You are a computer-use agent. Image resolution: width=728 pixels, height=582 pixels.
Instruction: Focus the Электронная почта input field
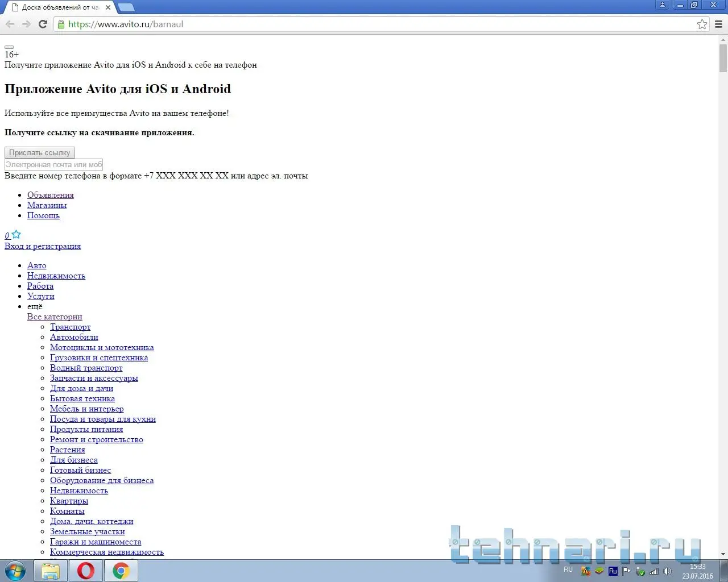[53, 164]
